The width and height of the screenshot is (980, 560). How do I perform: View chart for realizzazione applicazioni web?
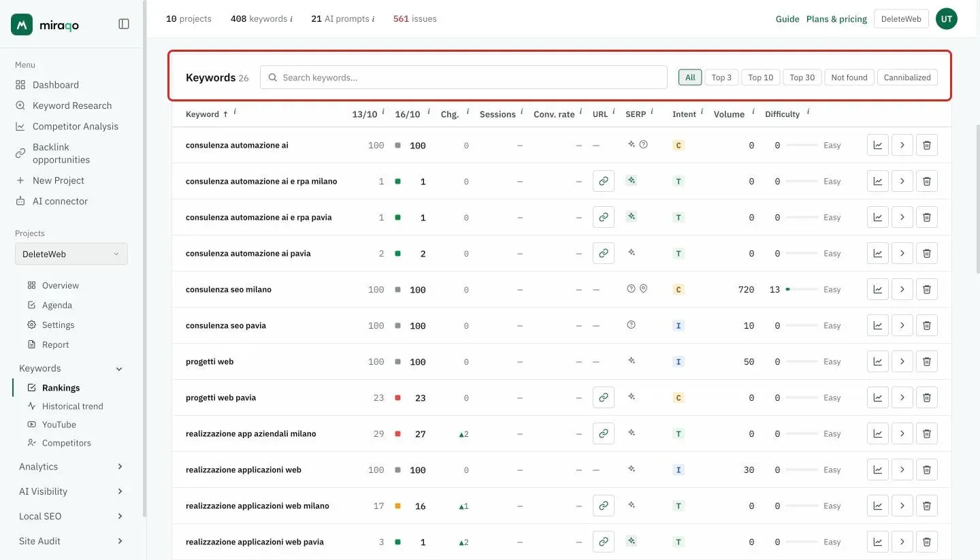878,470
